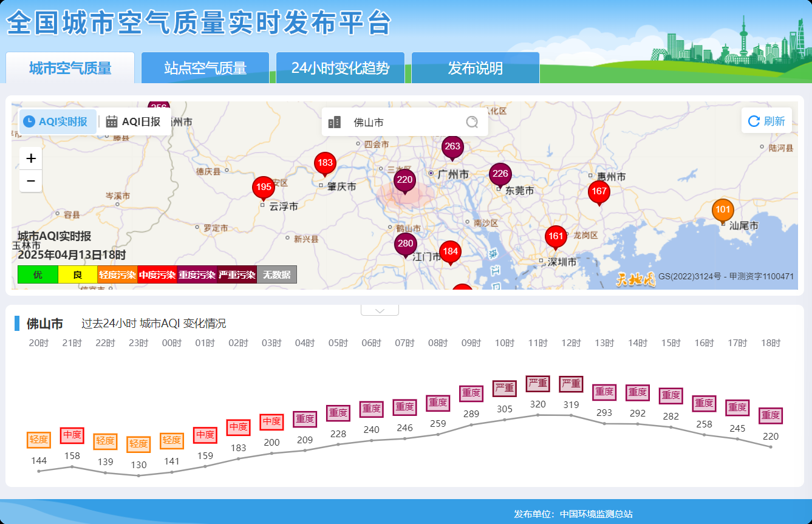The width and height of the screenshot is (812, 524).
Task: Click the AQI 167 marker near 惠州市
Action: [x=599, y=192]
